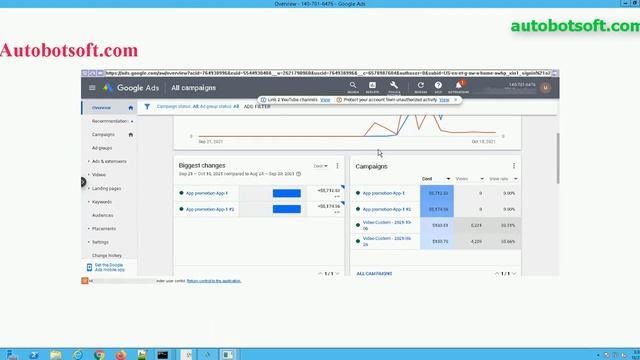Open command prompt from the taskbar
The width and height of the screenshot is (640, 360).
click(x=162, y=355)
